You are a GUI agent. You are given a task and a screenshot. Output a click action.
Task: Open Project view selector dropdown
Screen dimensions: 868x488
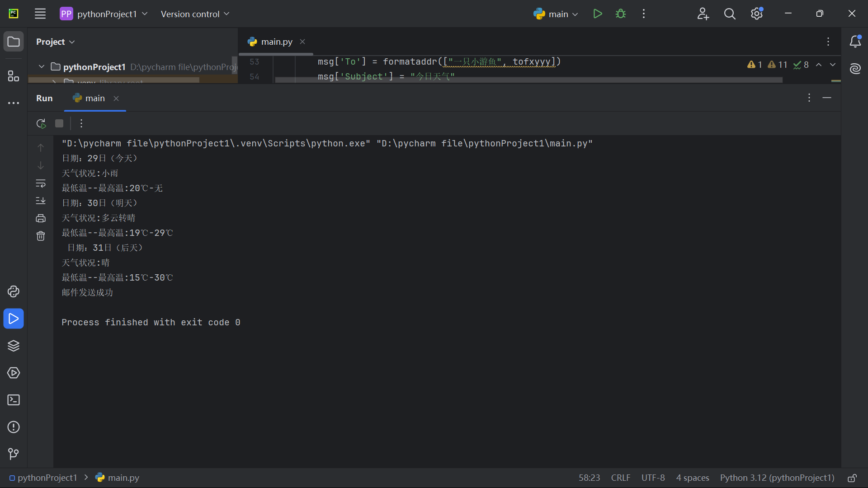[55, 42]
